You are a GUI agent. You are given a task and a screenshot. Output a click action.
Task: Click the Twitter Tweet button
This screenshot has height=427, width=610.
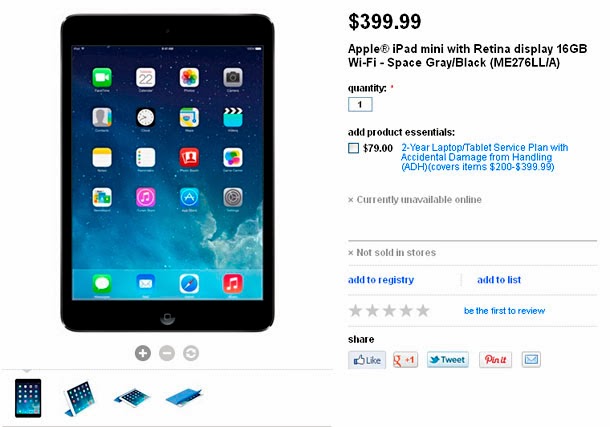pos(448,360)
